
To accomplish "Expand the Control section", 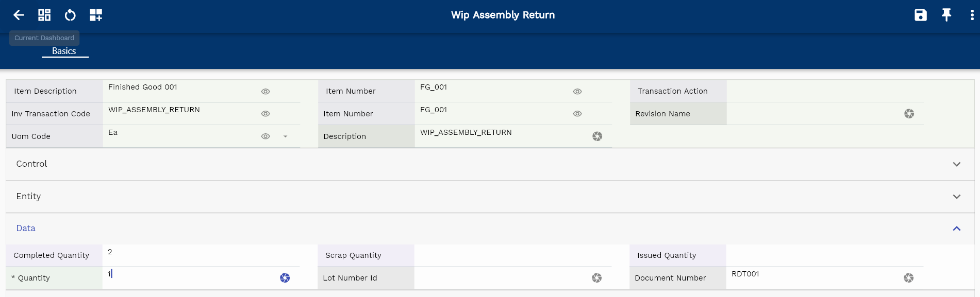I will 956,164.
